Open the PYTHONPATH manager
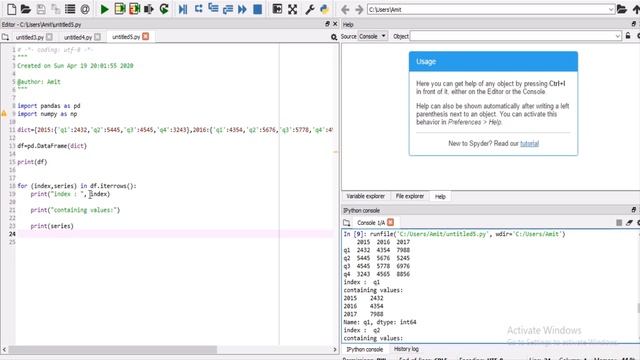The image size is (640, 360). (324, 9)
